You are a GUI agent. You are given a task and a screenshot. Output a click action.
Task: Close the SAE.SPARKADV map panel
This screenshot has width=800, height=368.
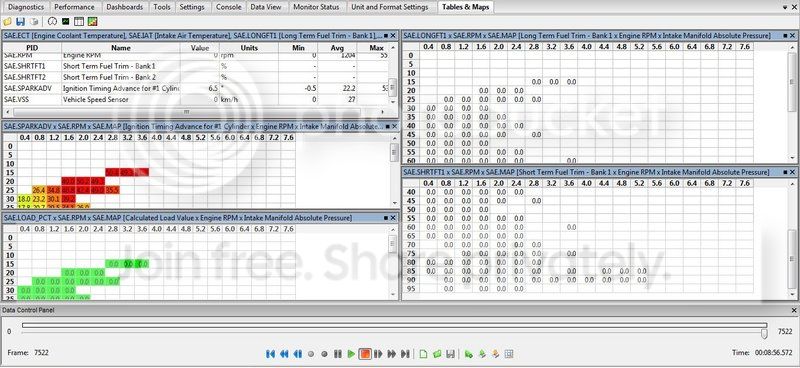click(393, 126)
